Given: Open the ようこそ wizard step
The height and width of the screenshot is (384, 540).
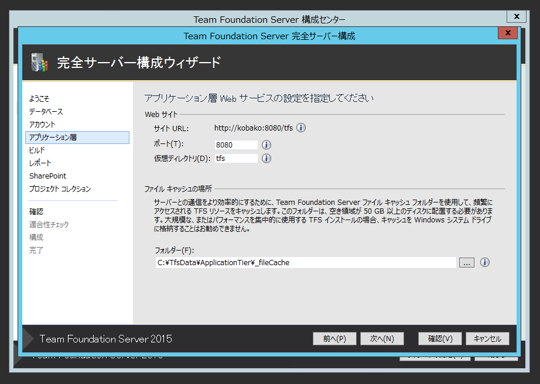Looking at the screenshot, I should point(39,99).
